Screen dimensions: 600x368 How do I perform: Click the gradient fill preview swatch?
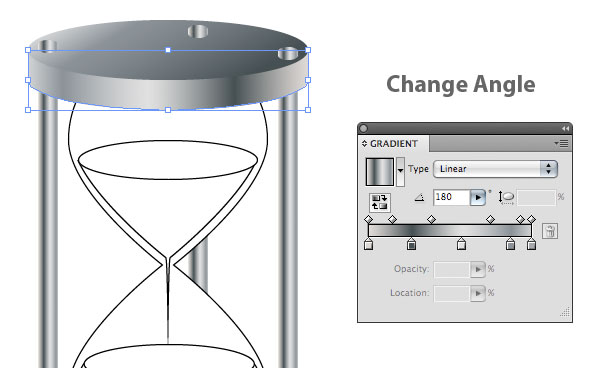[x=380, y=172]
